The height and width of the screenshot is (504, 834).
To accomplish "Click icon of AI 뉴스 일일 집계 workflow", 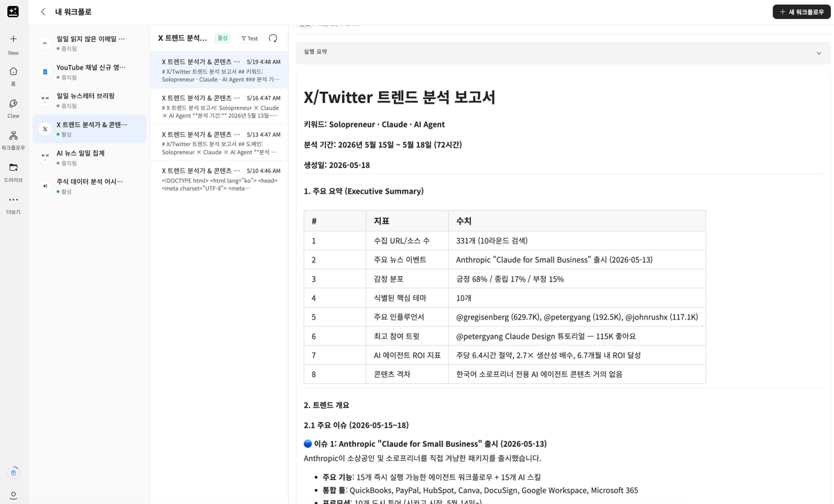I will 45,157.
